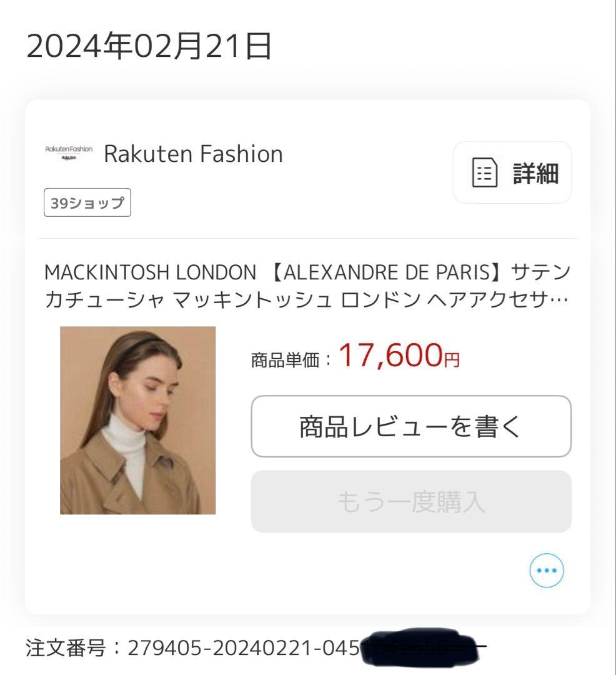This screenshot has height=675, width=616.
Task: Select the もう一度購入 button
Action: pyautogui.click(x=411, y=501)
